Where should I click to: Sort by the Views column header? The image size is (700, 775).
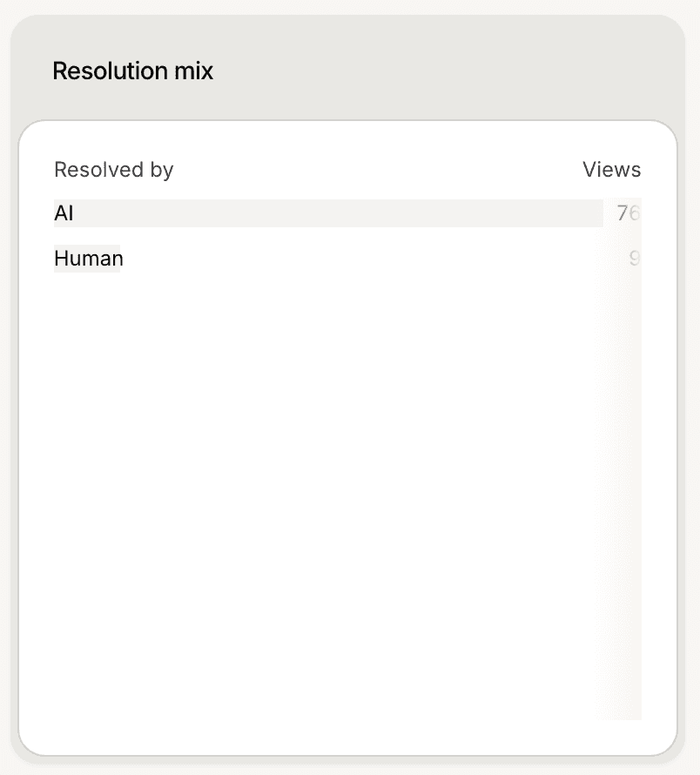point(611,169)
